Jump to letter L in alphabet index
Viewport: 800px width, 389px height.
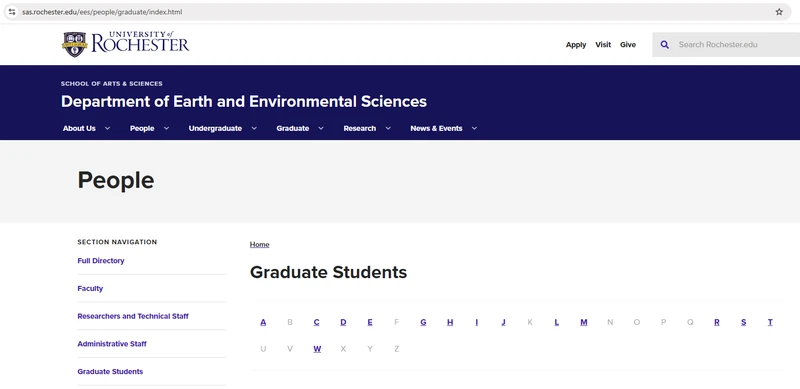click(557, 322)
